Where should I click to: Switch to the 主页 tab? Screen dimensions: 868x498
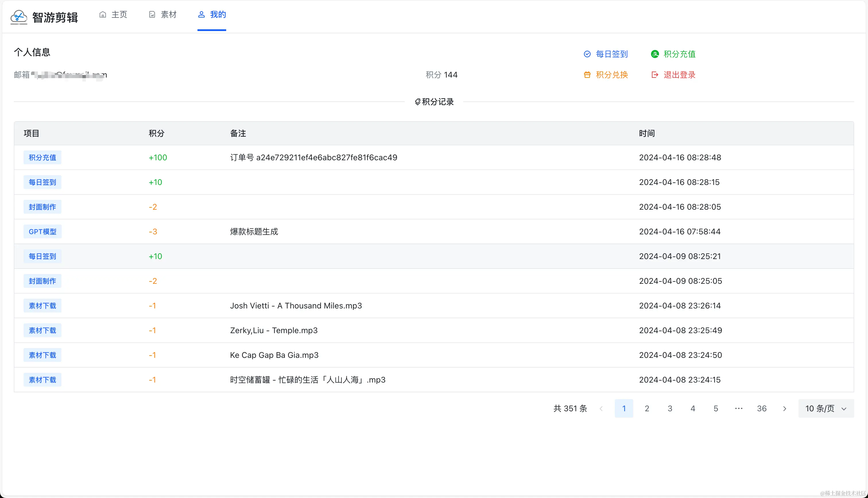119,14
